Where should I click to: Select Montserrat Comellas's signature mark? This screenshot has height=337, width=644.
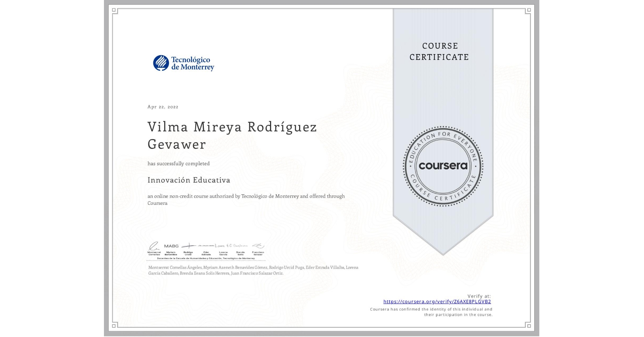[155, 246]
